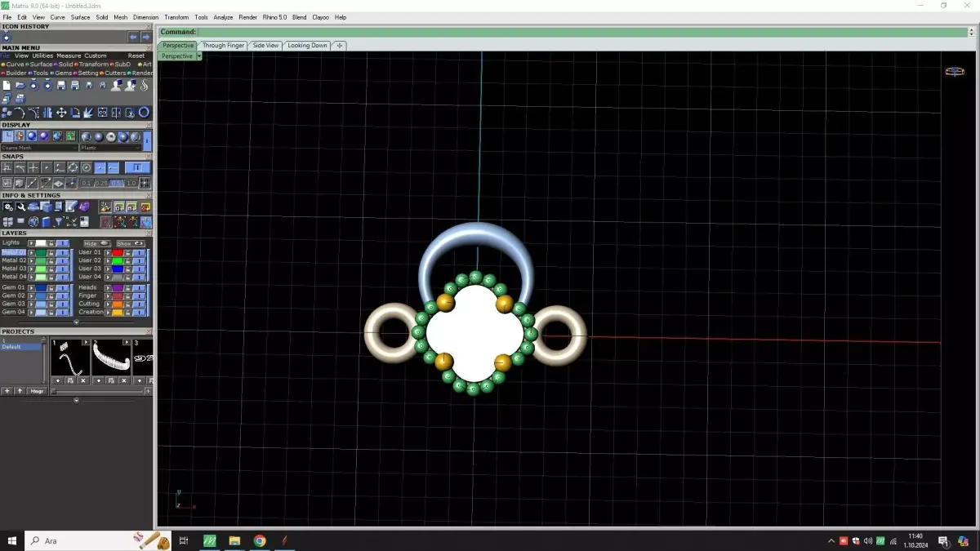This screenshot has width=980, height=551.
Task: Open File Explorer from the taskbar
Action: point(234,540)
